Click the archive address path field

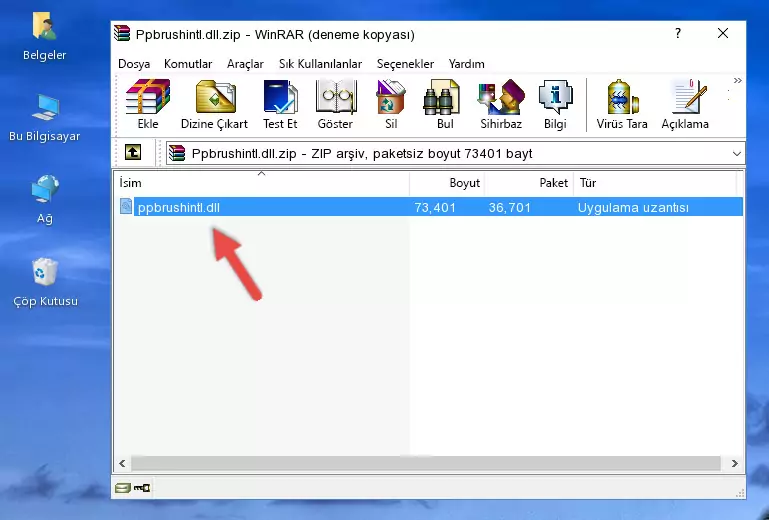455,154
